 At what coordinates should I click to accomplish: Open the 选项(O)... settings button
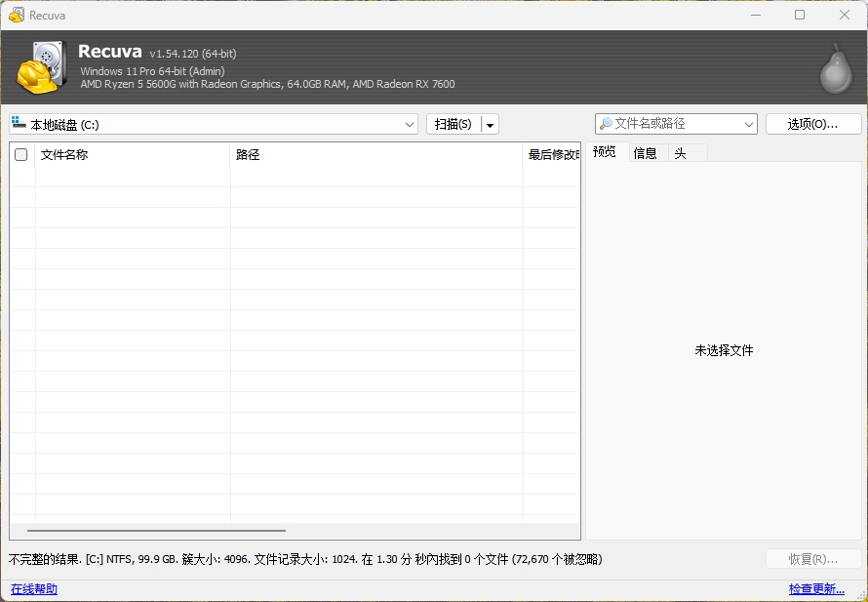[x=812, y=124]
